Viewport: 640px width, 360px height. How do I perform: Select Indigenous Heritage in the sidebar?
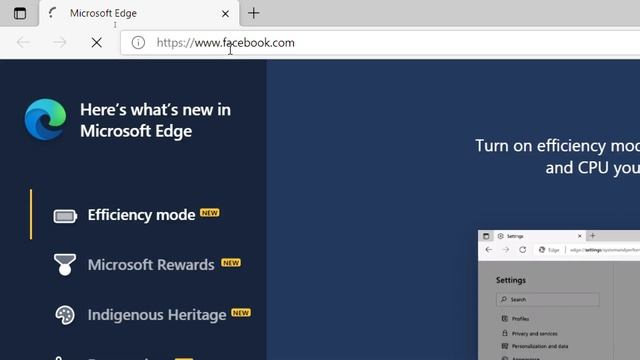(x=157, y=315)
